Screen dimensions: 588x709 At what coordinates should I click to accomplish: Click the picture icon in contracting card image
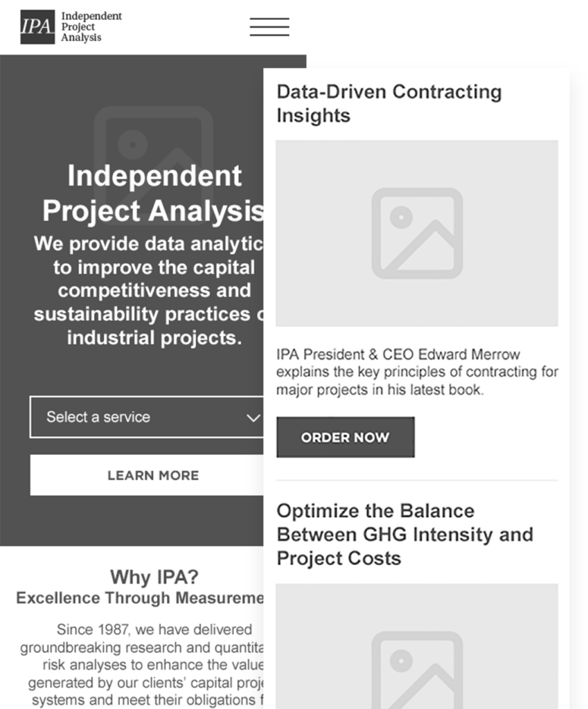[x=417, y=233]
